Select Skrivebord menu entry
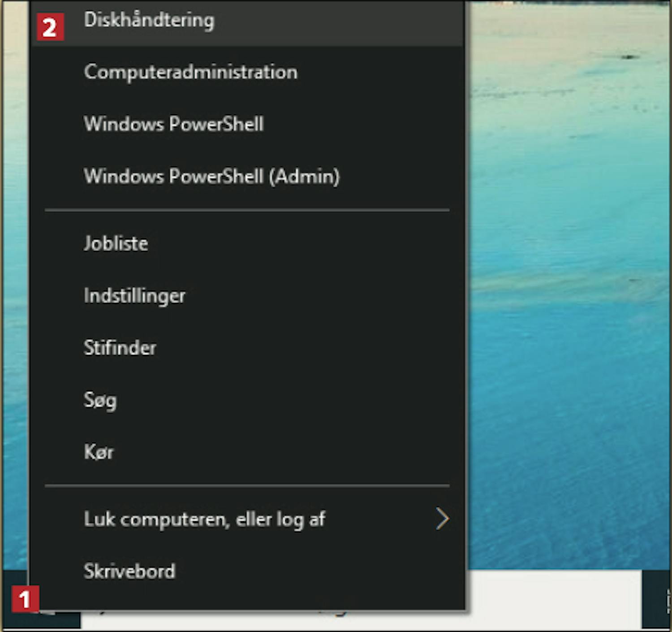This screenshot has height=632, width=672. click(x=247, y=571)
